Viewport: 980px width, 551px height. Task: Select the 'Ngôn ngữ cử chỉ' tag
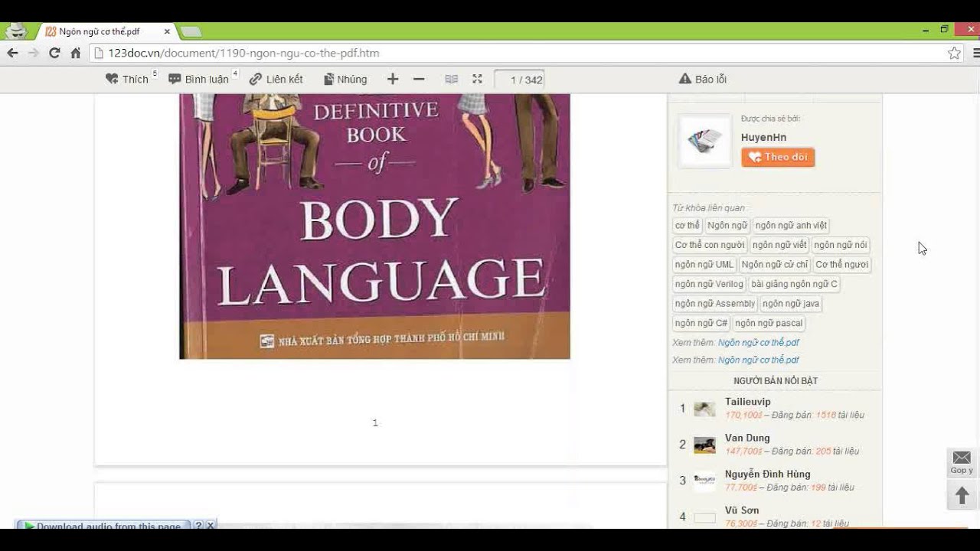click(x=775, y=265)
